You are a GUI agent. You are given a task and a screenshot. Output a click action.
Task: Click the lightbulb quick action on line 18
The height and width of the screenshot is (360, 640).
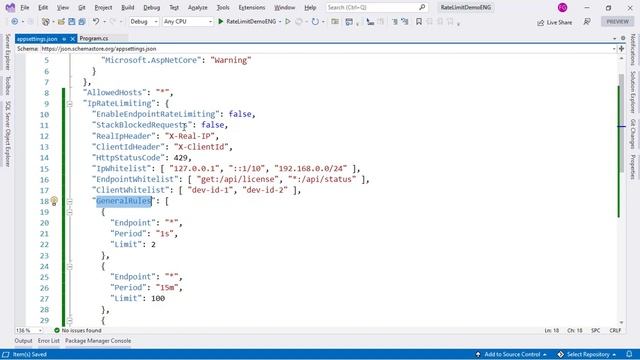coord(54,201)
